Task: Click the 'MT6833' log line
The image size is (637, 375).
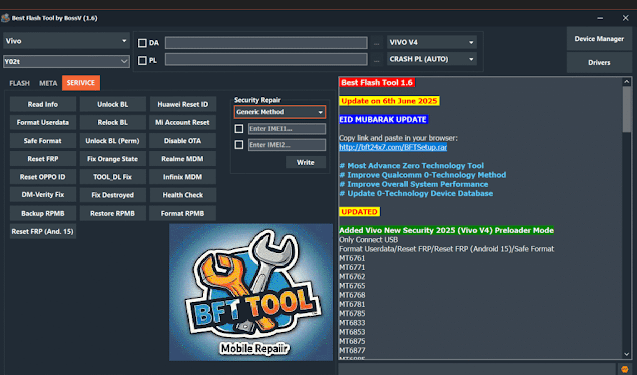Action: coord(352,323)
